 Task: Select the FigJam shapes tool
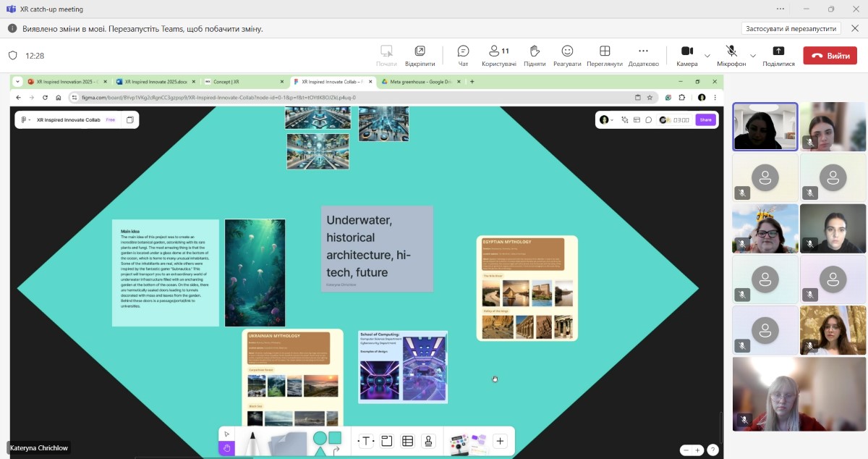(x=327, y=443)
